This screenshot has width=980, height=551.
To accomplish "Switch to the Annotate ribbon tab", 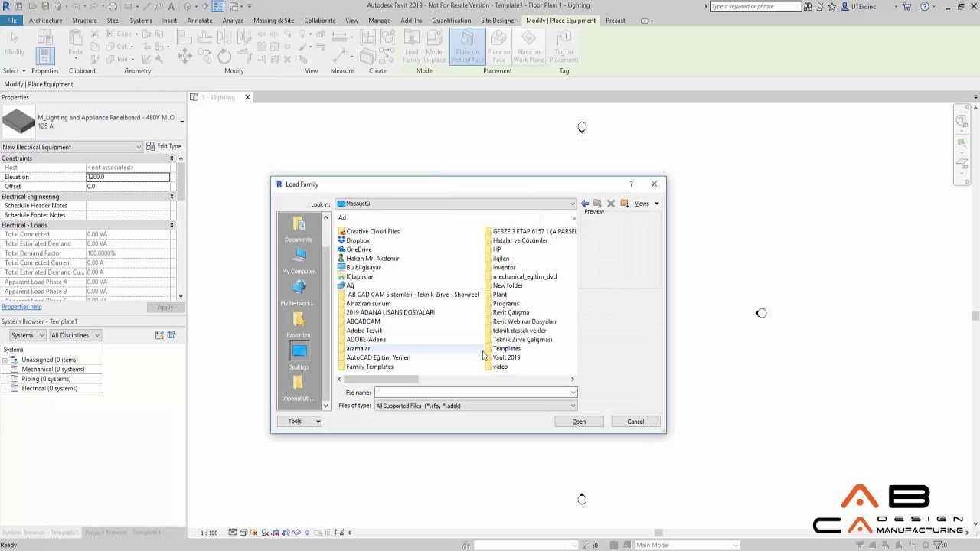I will coord(200,21).
